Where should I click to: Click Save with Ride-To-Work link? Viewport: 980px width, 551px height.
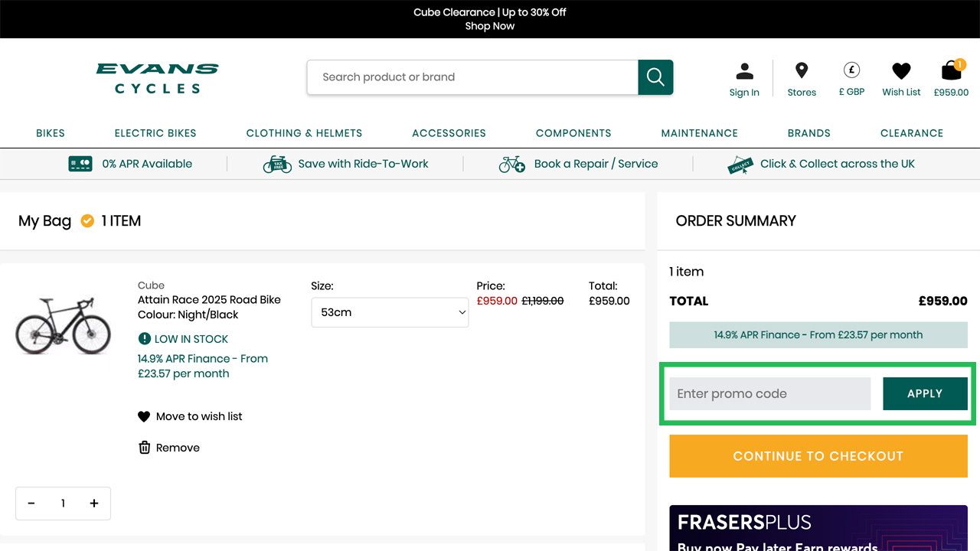pos(363,164)
